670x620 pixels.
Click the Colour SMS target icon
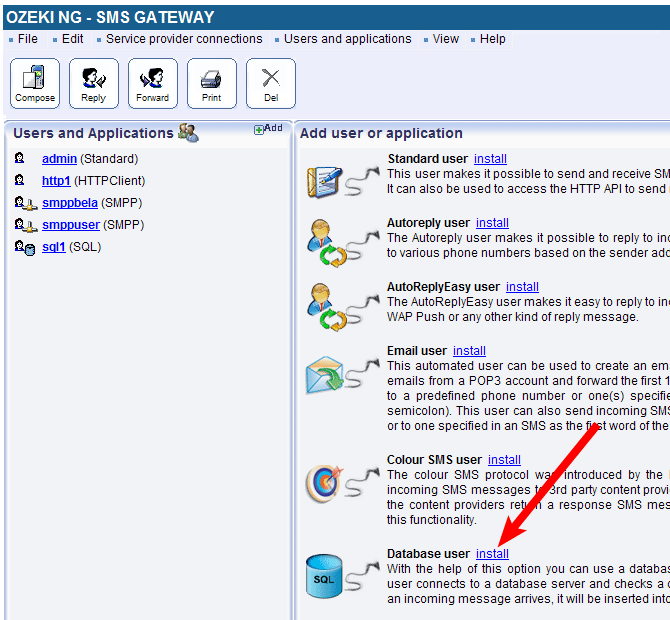point(324,483)
